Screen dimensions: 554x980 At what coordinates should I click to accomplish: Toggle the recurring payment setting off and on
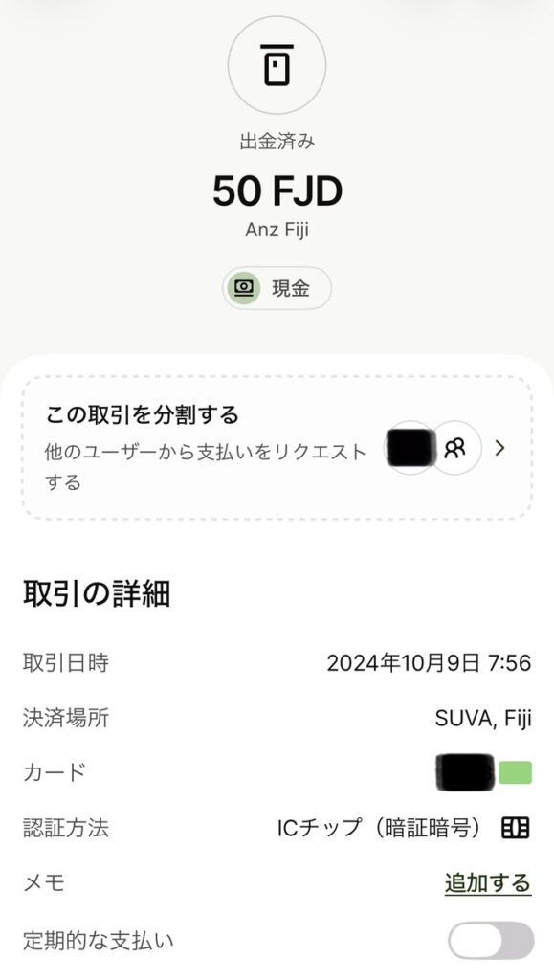[x=490, y=941]
